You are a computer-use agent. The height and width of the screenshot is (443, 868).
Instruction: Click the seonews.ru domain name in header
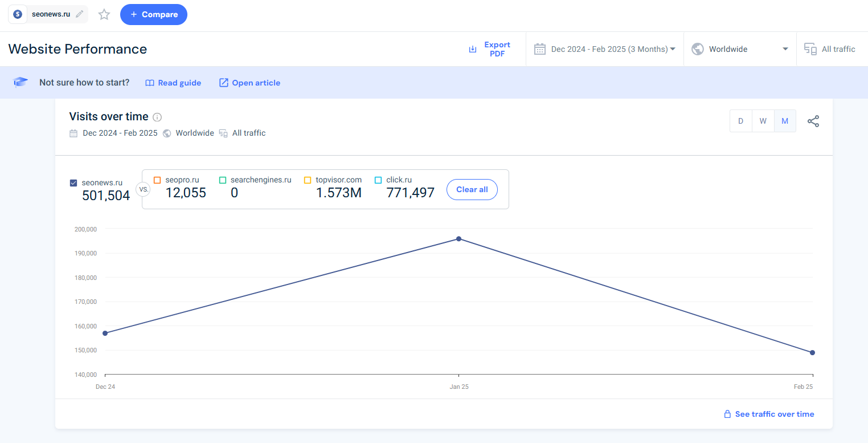[x=51, y=14]
